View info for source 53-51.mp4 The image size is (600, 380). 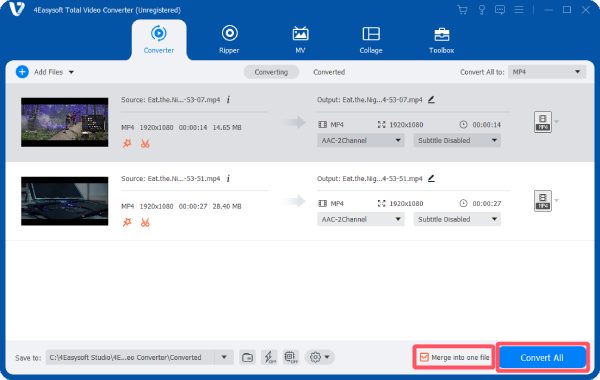[228, 179]
